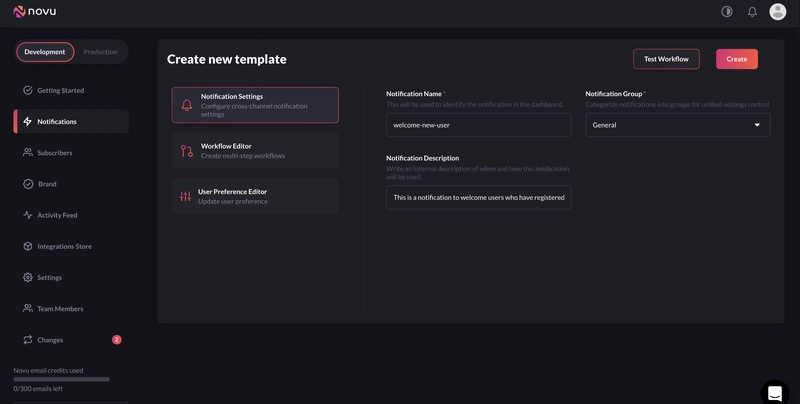Select the User Preference Editor tab
800x404 pixels.
[x=255, y=196]
